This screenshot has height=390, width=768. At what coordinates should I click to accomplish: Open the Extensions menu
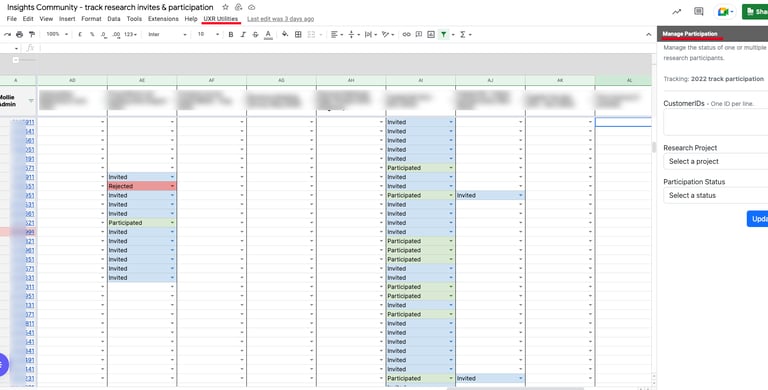[x=163, y=19]
